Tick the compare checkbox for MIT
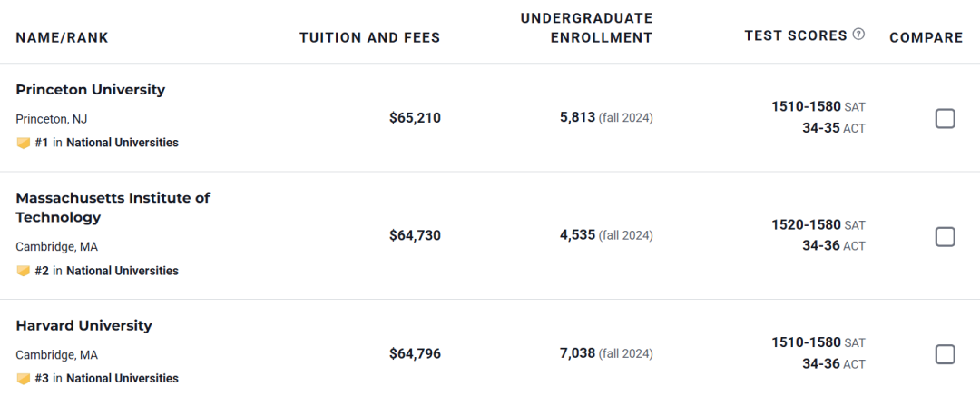 click(x=945, y=236)
